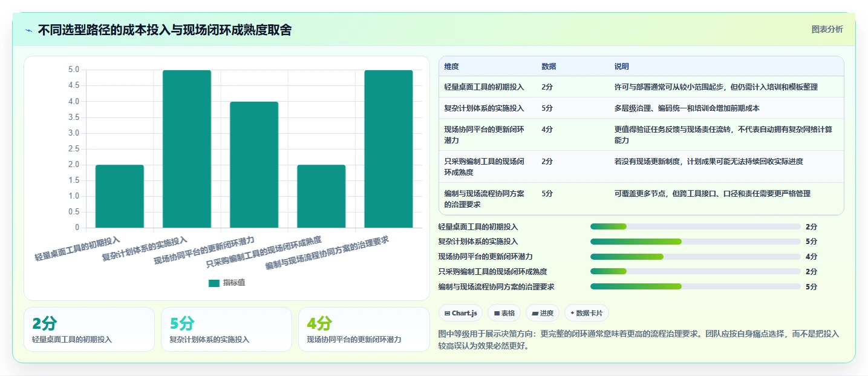
Task: Click progress bar for 只采购编制工具的现场闭环成熟度
Action: coord(696,271)
